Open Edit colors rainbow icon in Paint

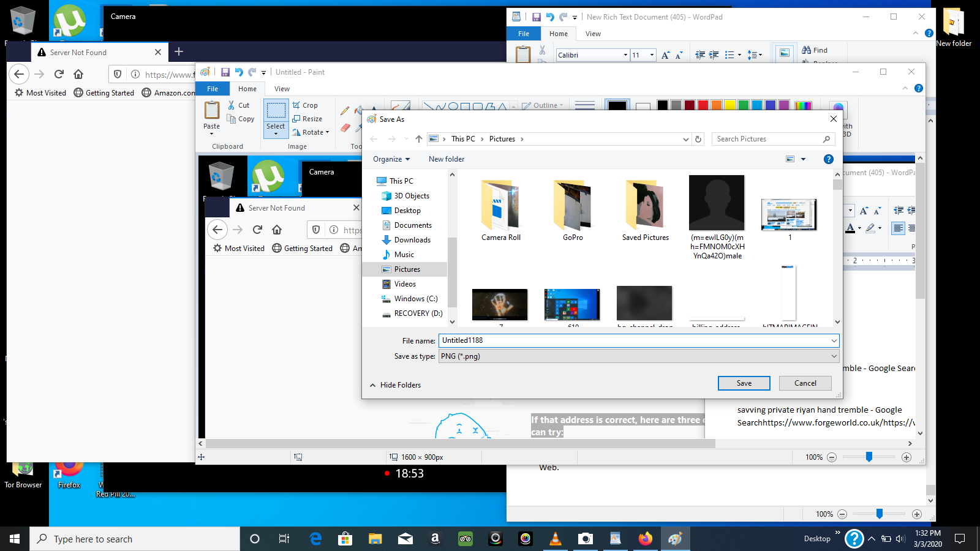click(x=803, y=106)
